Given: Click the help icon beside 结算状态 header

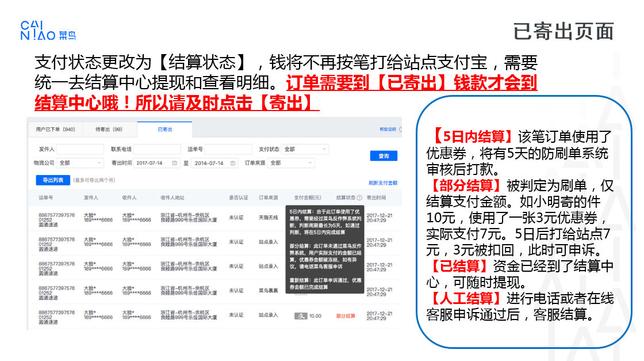Looking at the screenshot, I should [360, 197].
